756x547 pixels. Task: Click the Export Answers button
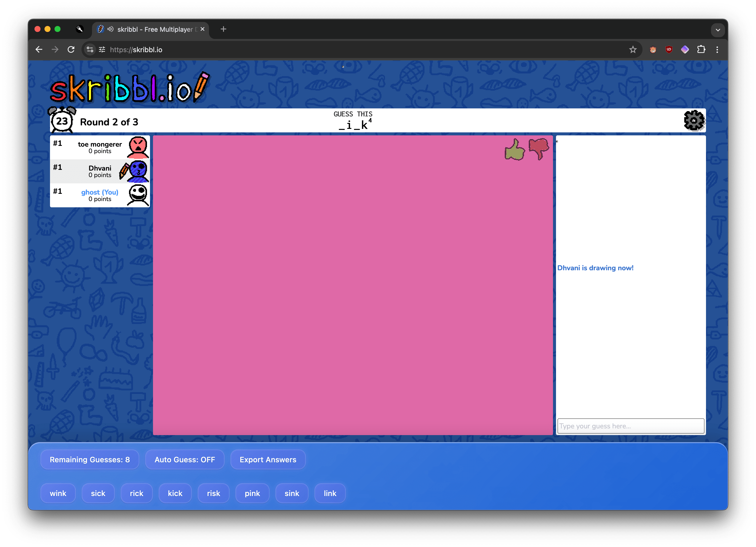pyautogui.click(x=268, y=459)
